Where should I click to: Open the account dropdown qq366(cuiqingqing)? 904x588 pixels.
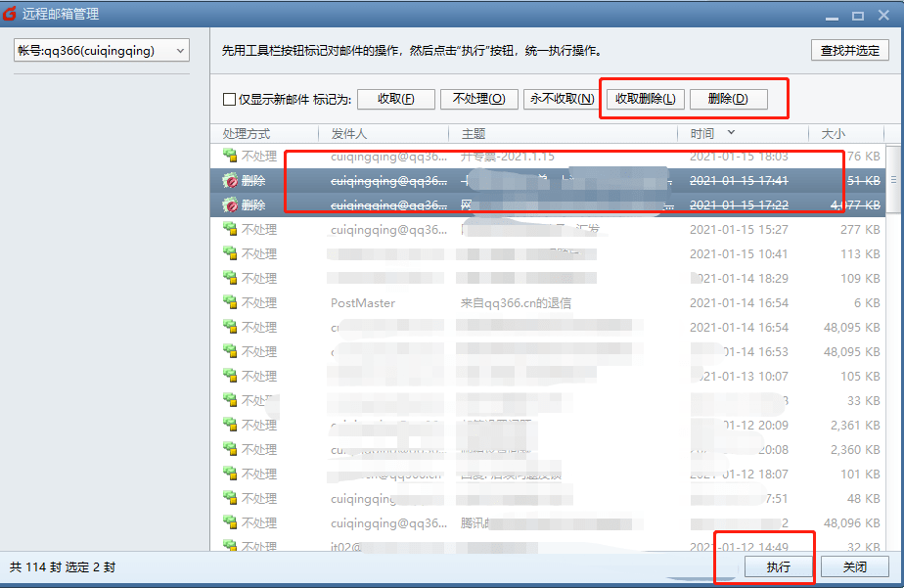(x=101, y=51)
